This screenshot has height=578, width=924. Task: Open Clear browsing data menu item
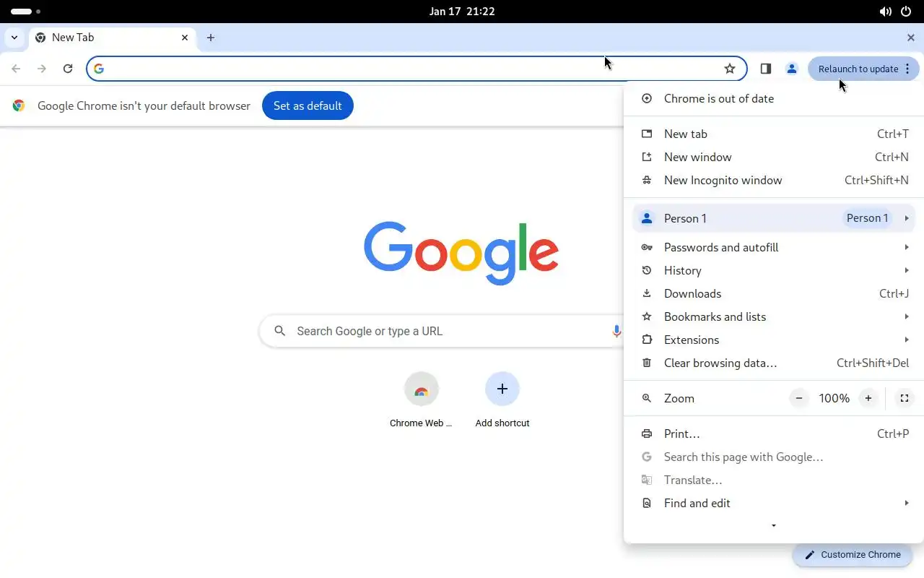tap(774, 363)
